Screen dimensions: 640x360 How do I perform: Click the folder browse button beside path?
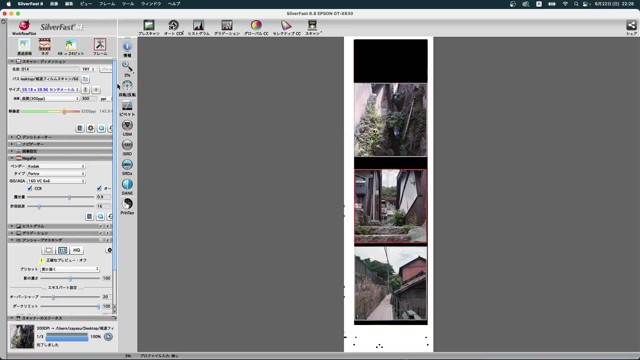(85, 79)
